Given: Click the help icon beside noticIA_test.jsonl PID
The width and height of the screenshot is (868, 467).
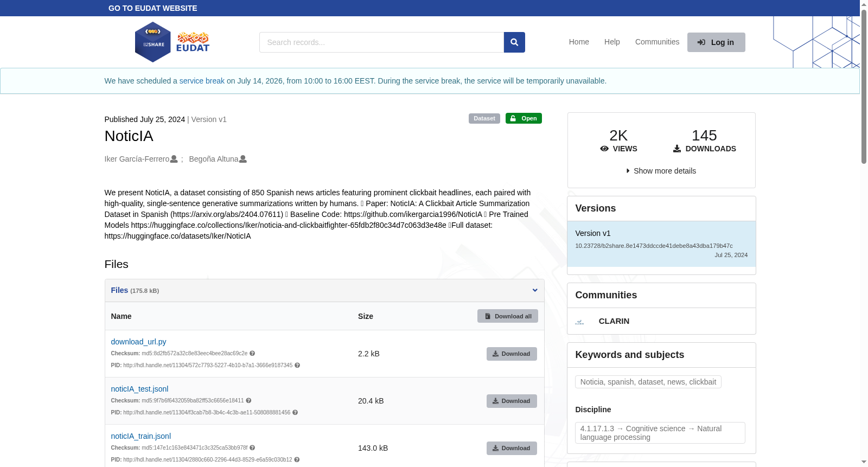Looking at the screenshot, I should pos(295,413).
